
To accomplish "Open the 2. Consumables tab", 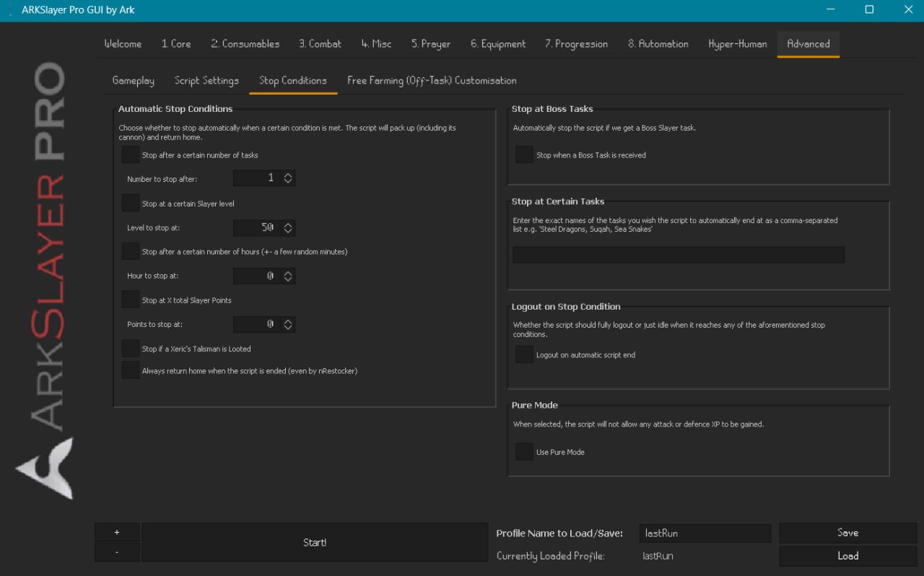I will pyautogui.click(x=245, y=44).
